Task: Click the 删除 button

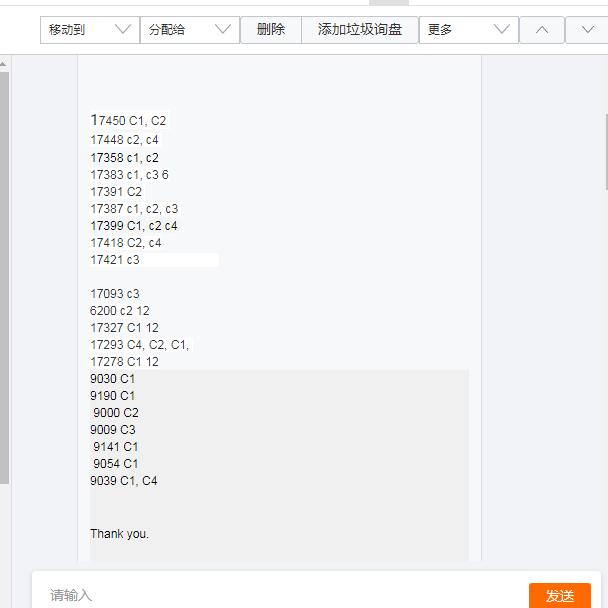Action: [271, 30]
